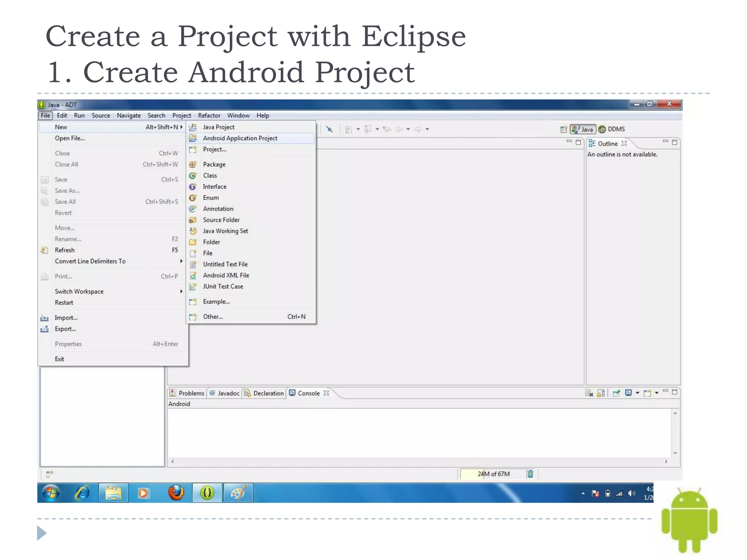Choose Exit in the File menu
Screen dimensions: 747x560
(x=112, y=359)
